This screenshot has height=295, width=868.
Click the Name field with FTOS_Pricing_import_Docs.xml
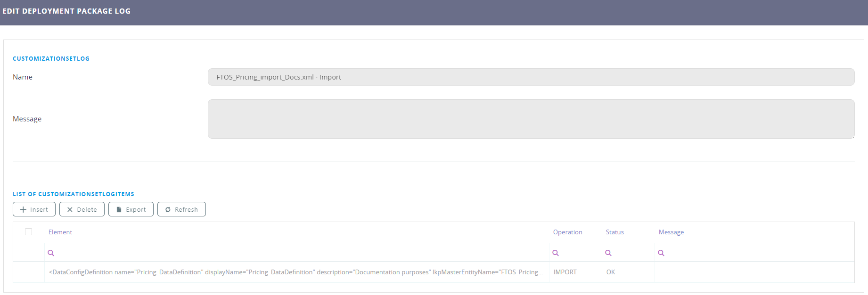coord(531,77)
